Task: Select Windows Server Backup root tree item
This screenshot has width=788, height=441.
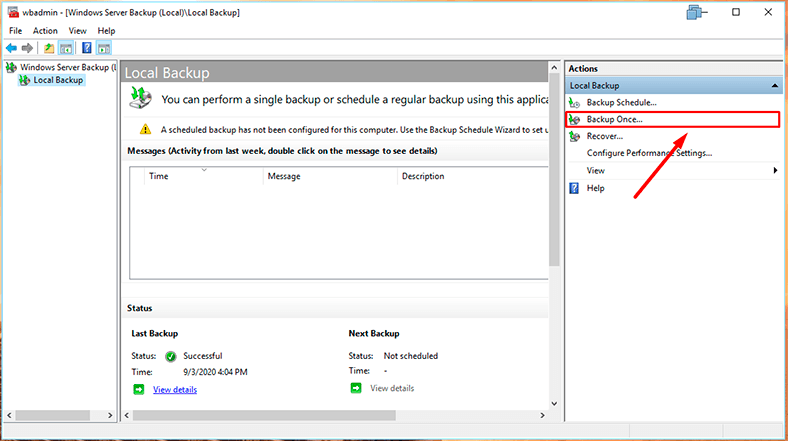Action: click(68, 67)
